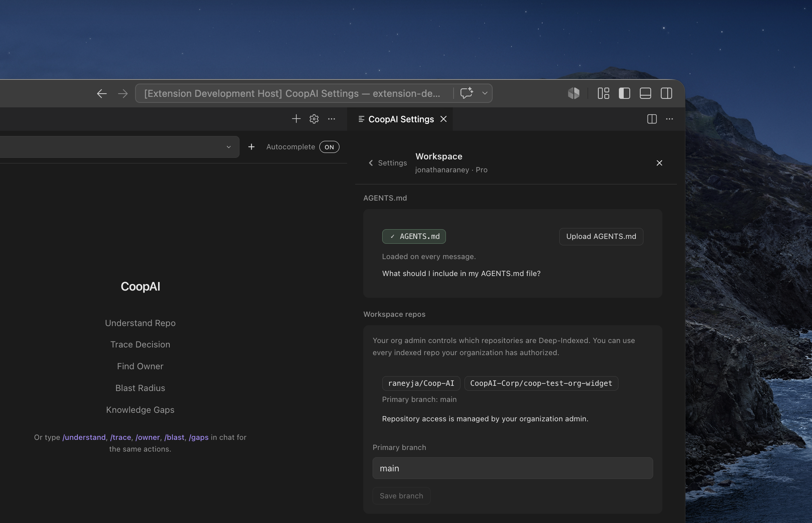Start new chat with plus beside Autocomplete
Image resolution: width=812 pixels, height=523 pixels.
[251, 147]
